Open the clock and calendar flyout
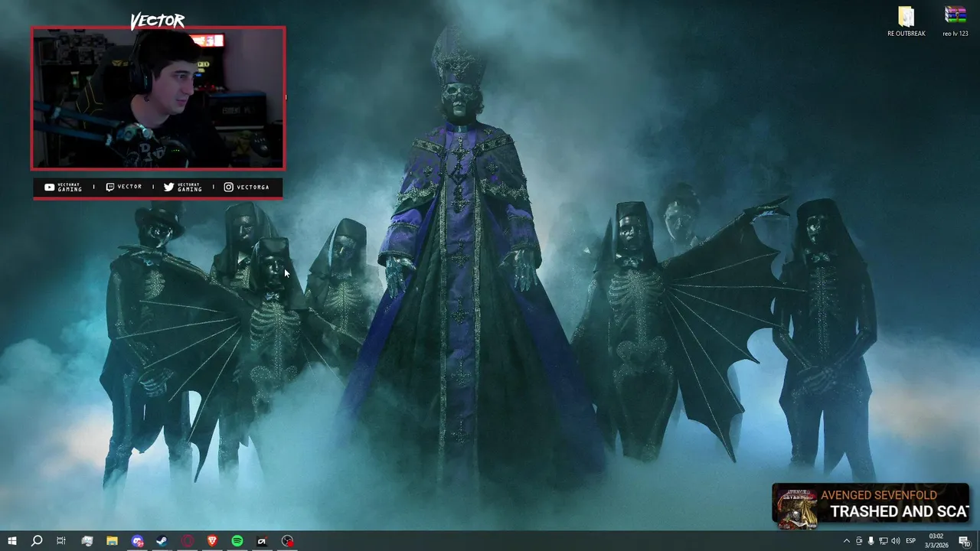This screenshot has width=980, height=551. pos(936,541)
